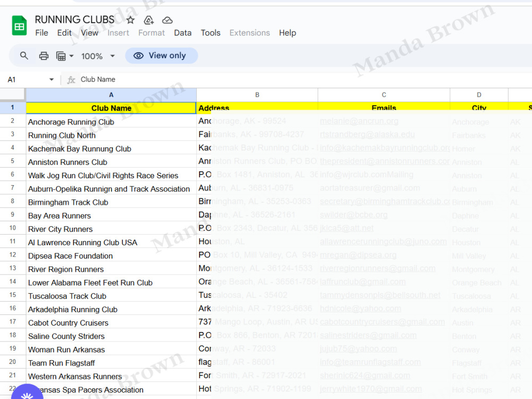
Task: Open the Help menu
Action: 287,33
